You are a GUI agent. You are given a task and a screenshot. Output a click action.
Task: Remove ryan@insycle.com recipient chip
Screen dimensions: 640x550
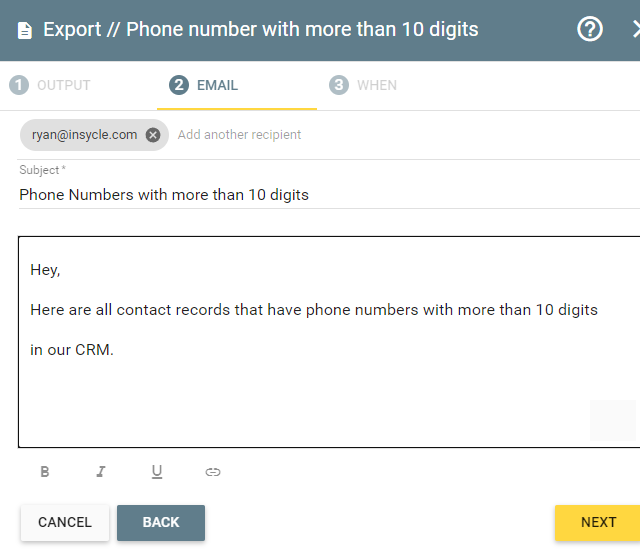click(153, 135)
